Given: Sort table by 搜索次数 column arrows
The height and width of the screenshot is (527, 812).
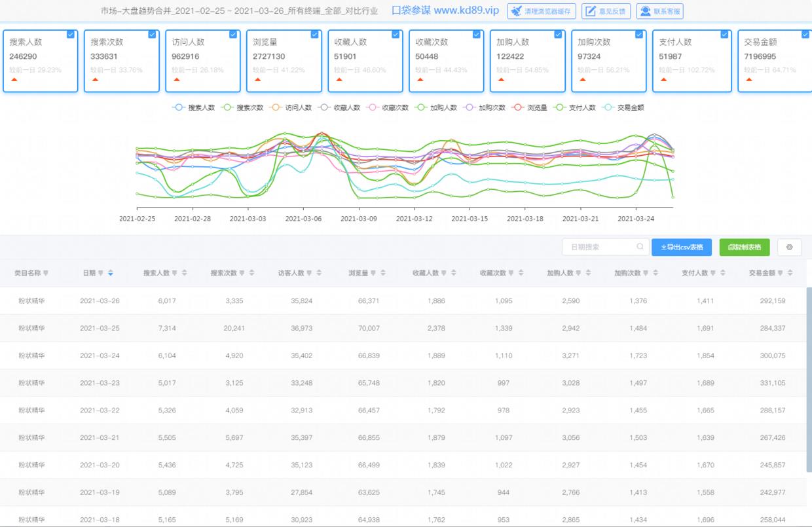Looking at the screenshot, I should tap(252, 273).
